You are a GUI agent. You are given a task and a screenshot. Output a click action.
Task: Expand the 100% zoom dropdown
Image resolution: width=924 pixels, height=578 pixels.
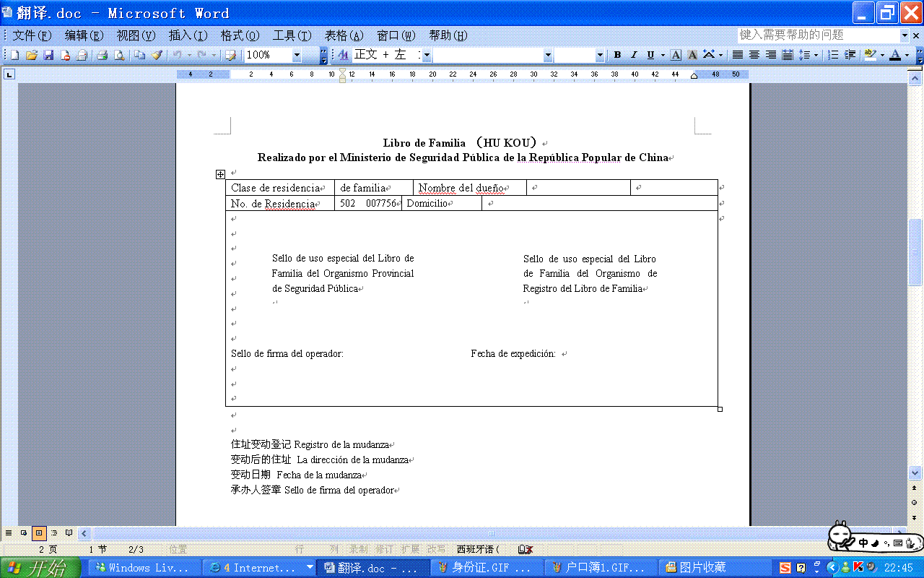click(297, 55)
